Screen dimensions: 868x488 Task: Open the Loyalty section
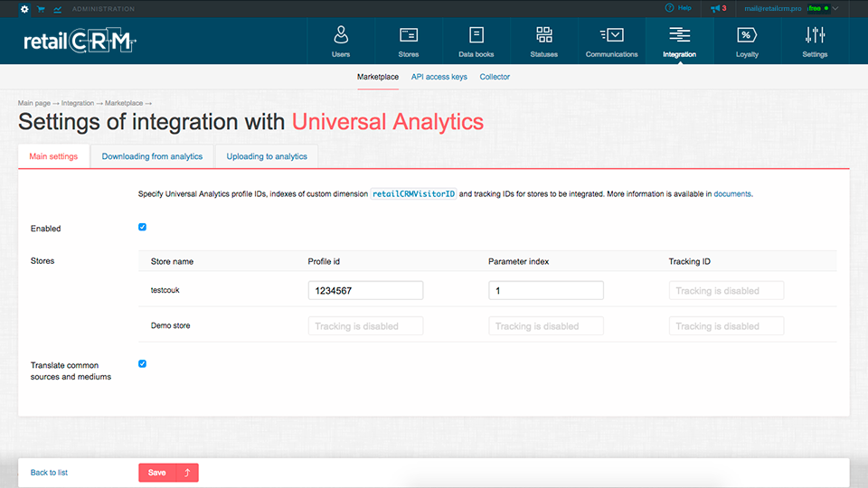point(747,42)
